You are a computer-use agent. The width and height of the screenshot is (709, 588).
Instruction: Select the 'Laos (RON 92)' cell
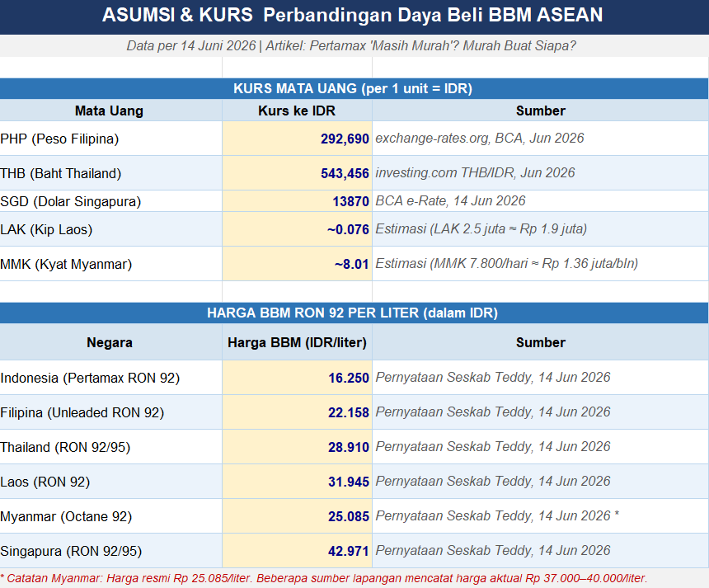pos(110,482)
